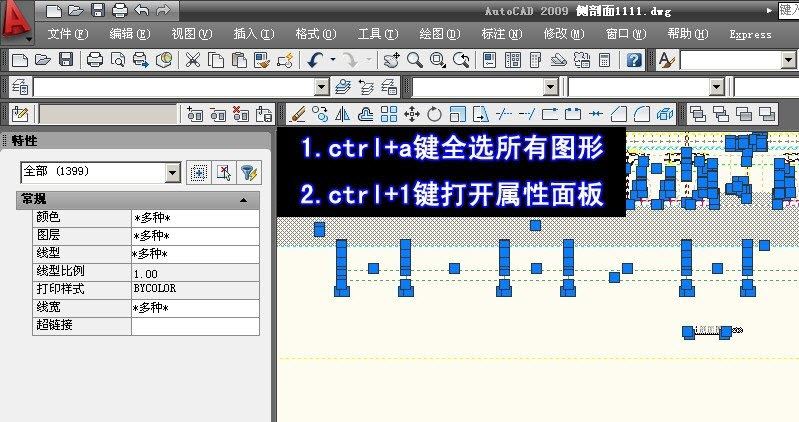Click Undo arrow in the title bar
This screenshot has width=799, height=422.
pyautogui.click(x=142, y=10)
